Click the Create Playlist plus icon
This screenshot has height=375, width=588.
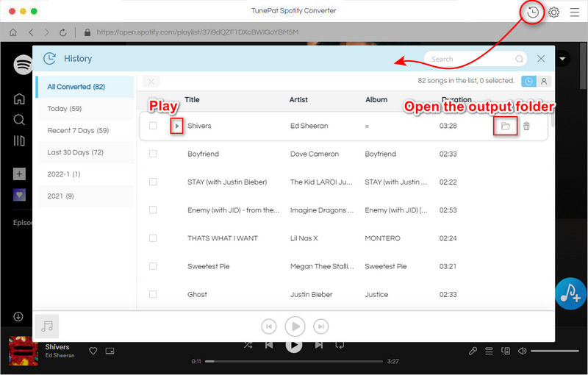click(x=20, y=174)
